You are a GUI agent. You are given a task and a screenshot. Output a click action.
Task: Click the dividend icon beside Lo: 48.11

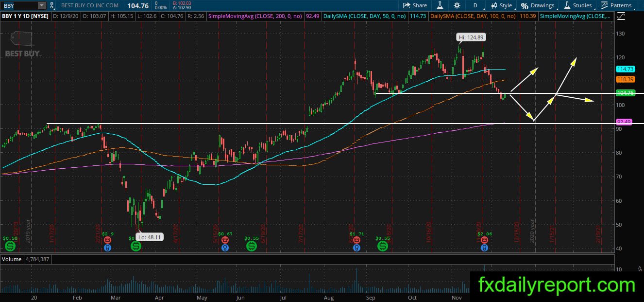tap(136, 246)
